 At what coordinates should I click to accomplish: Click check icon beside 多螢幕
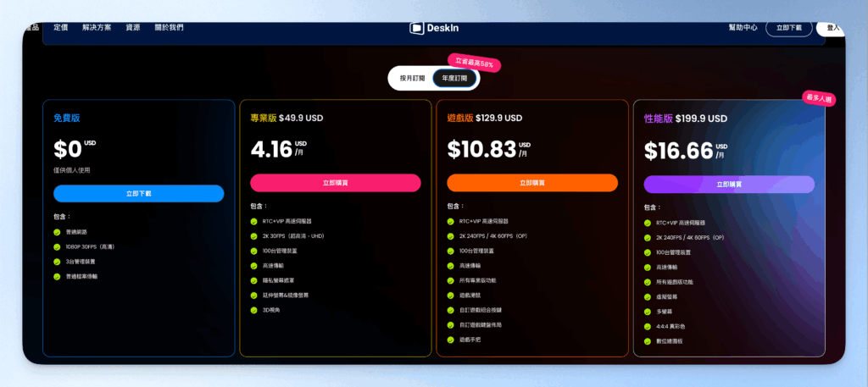coord(648,312)
